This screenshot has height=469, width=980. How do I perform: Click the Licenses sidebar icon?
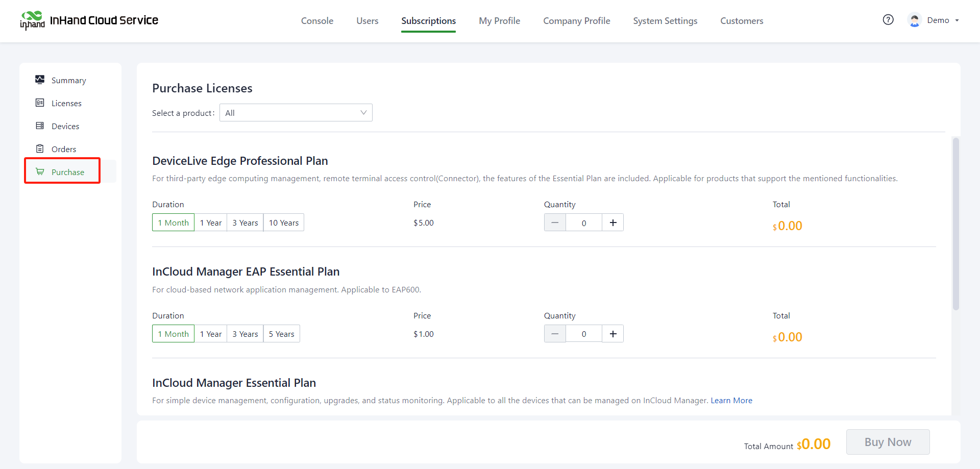tap(40, 103)
